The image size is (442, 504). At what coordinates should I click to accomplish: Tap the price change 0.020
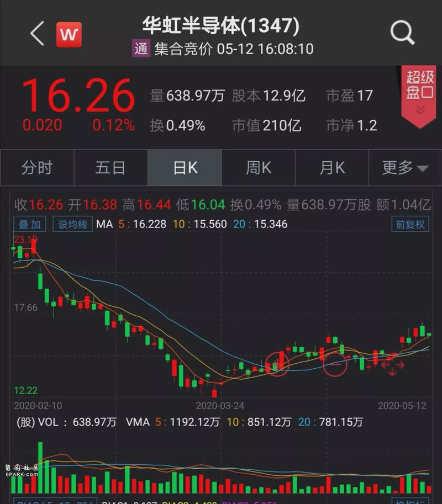click(42, 125)
